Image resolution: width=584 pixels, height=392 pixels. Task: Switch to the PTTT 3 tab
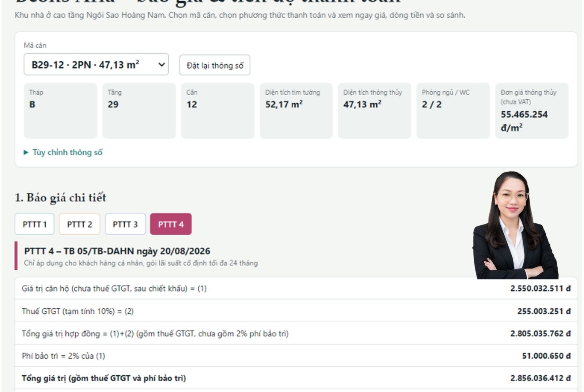[125, 224]
